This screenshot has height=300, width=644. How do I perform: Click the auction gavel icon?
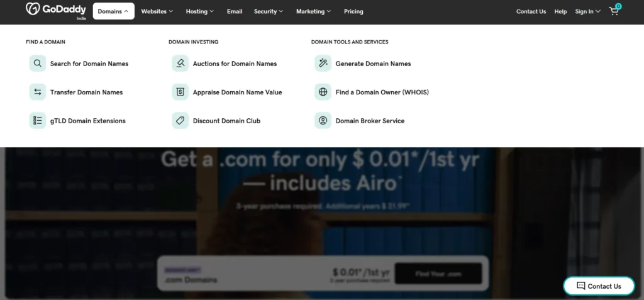tap(180, 64)
